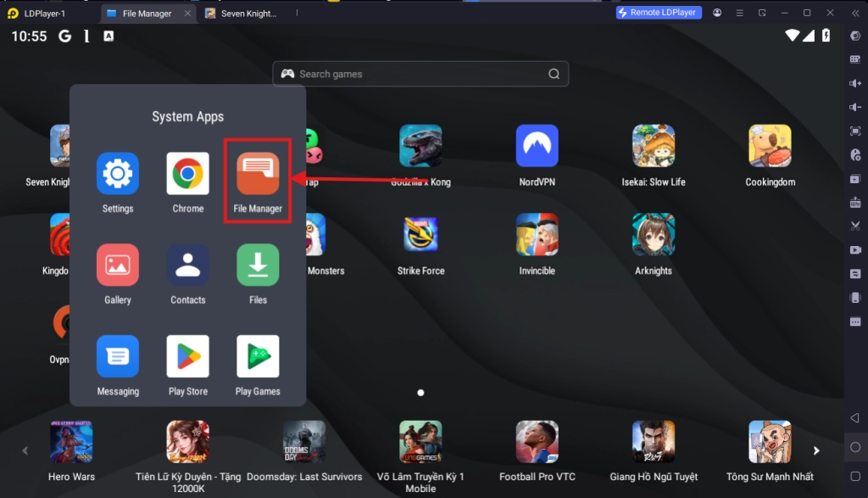The width and height of the screenshot is (868, 498).
Task: Click the scissors screenshot icon in sidebar
Action: tap(855, 226)
